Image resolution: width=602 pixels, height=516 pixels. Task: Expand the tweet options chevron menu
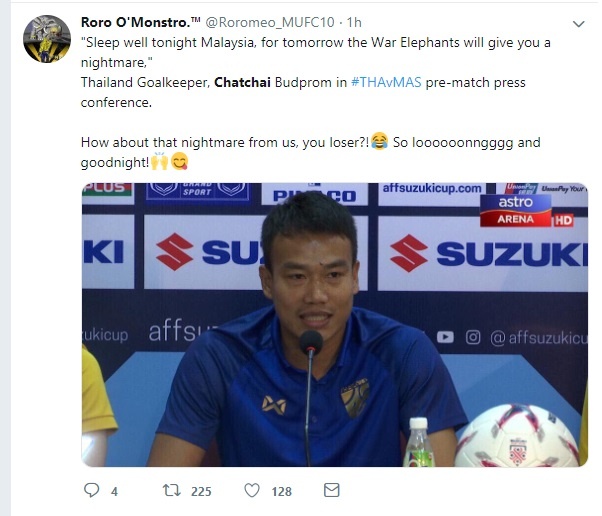click(579, 24)
